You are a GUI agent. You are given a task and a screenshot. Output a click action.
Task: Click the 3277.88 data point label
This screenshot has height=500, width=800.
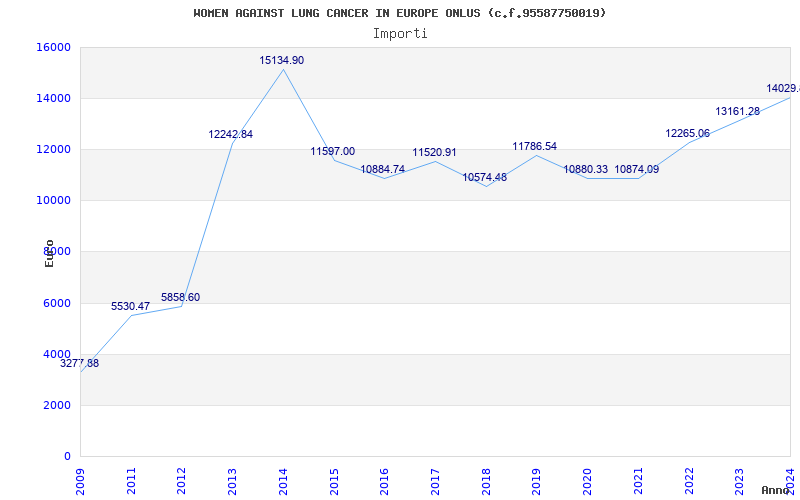79,364
